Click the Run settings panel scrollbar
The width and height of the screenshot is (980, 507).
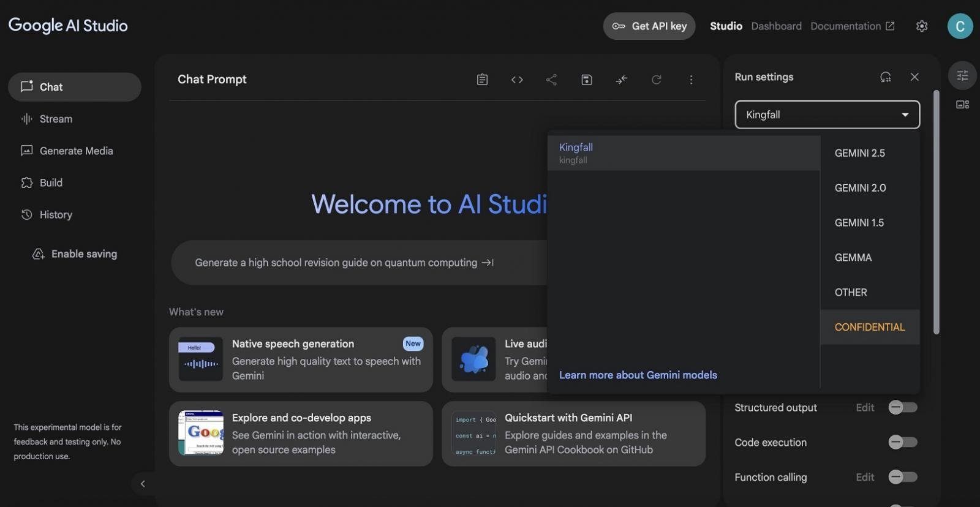[935, 211]
